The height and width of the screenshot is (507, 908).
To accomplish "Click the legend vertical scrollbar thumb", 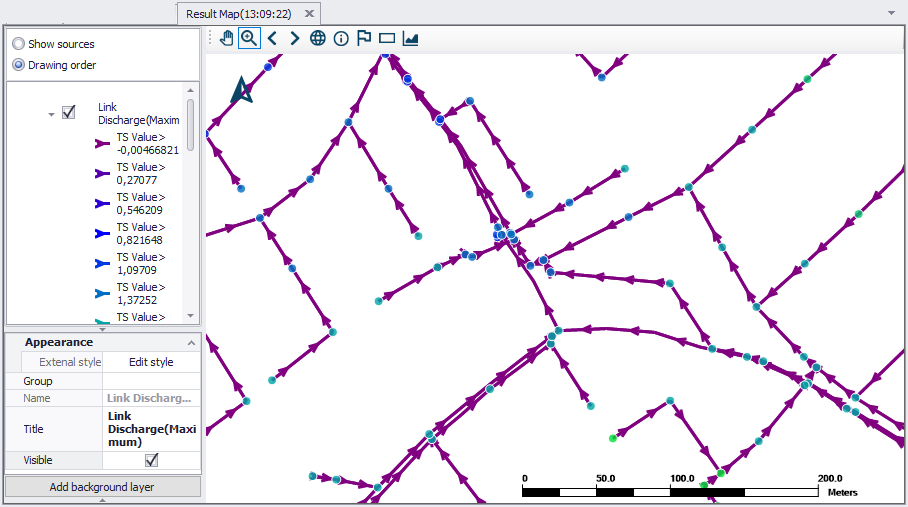I will 190,126.
